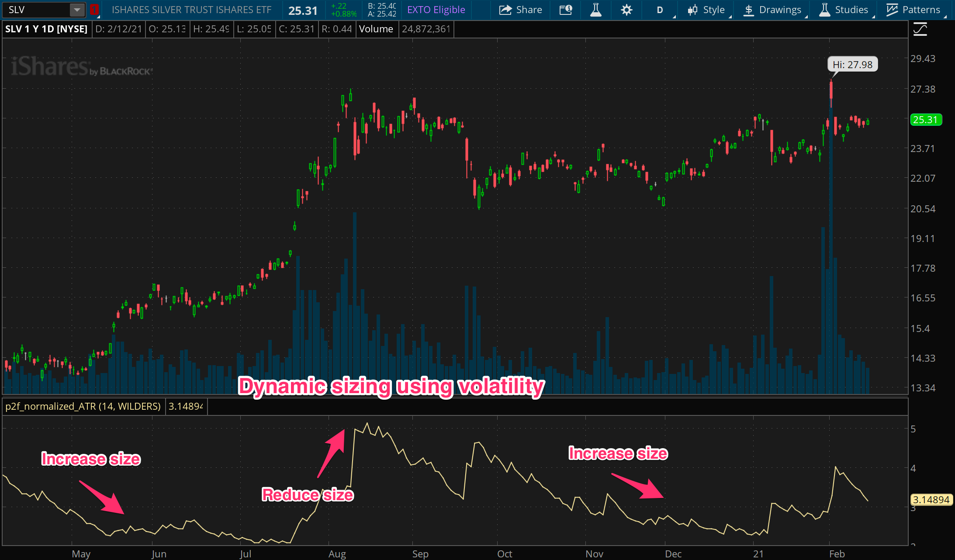
Task: Click the Feb label on time axis
Action: click(837, 554)
